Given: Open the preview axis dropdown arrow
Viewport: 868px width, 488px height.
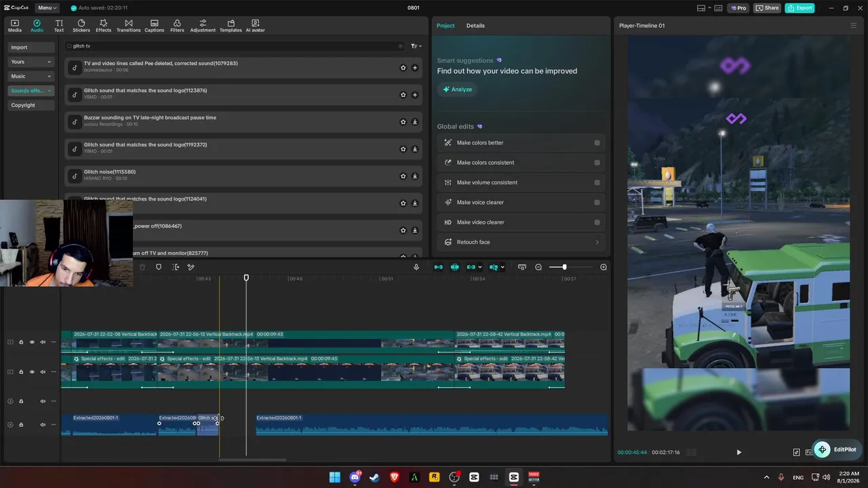Looking at the screenshot, I should tap(503, 267).
